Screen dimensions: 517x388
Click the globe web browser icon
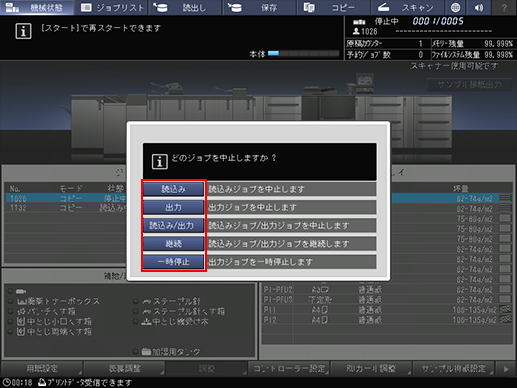point(455,7)
